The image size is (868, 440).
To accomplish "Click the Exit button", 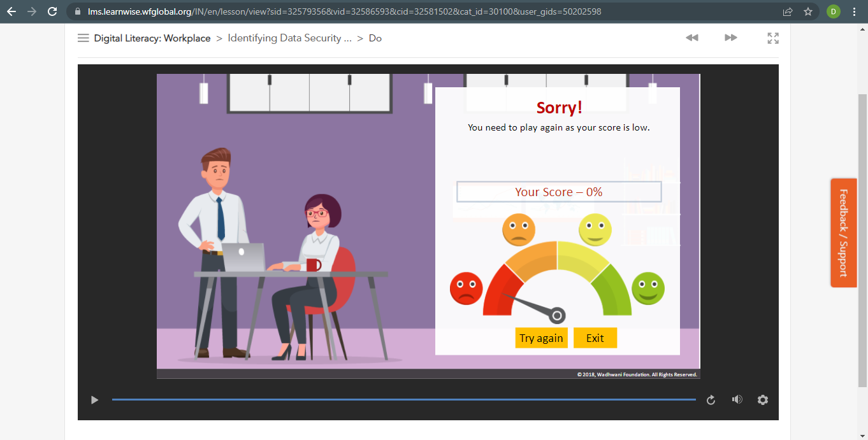I will pos(595,338).
